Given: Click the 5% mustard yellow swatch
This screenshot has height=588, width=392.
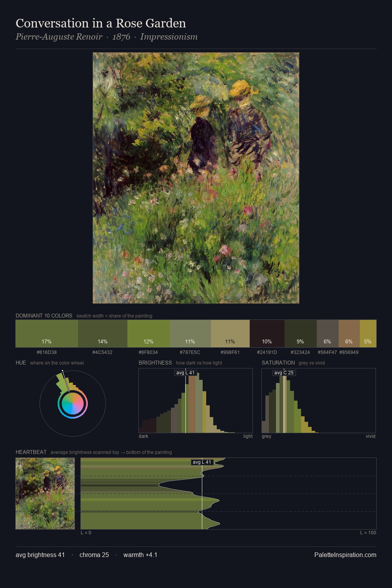Looking at the screenshot, I should pos(368,334).
